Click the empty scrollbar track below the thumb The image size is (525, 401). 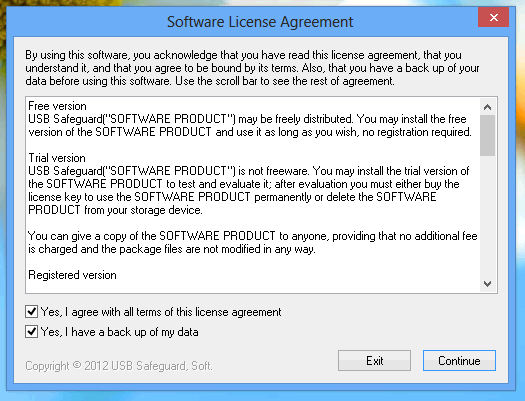pos(488,216)
